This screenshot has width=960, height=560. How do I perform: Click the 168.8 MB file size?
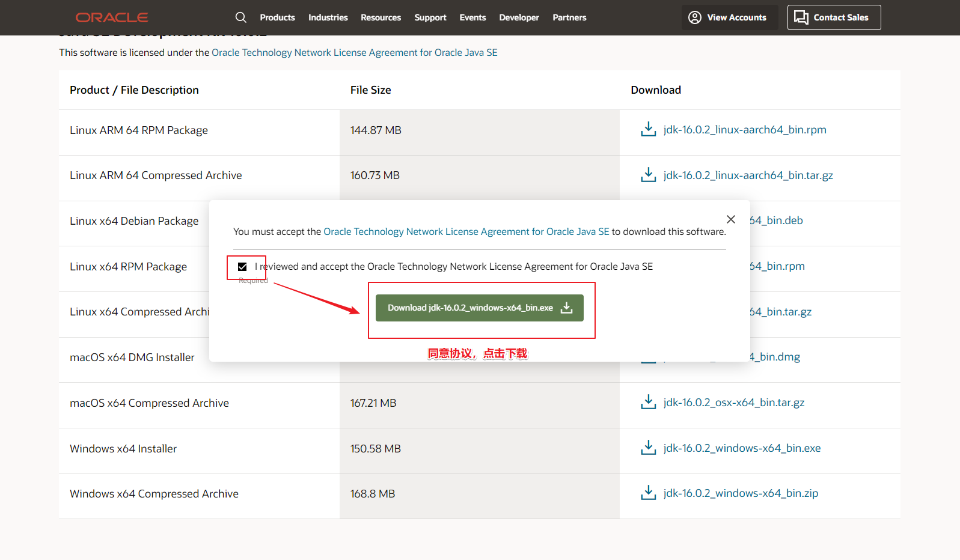pos(373,493)
